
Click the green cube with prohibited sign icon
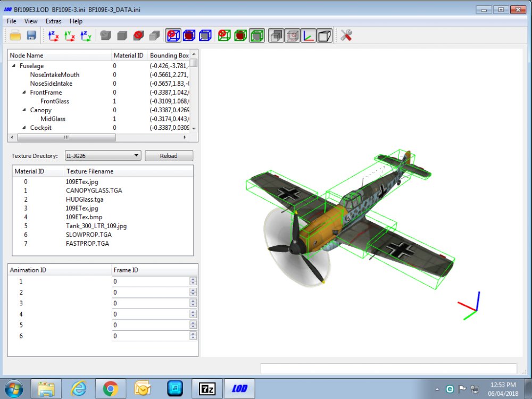point(224,35)
